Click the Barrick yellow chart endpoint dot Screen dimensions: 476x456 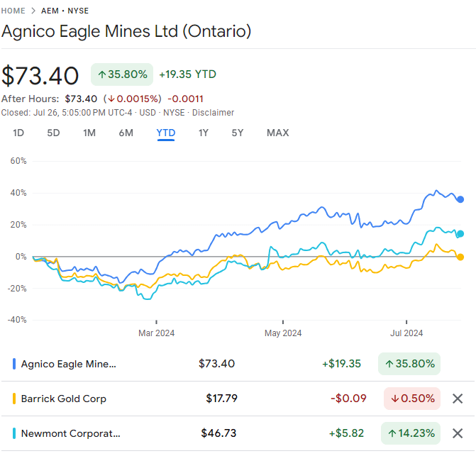coord(460,257)
